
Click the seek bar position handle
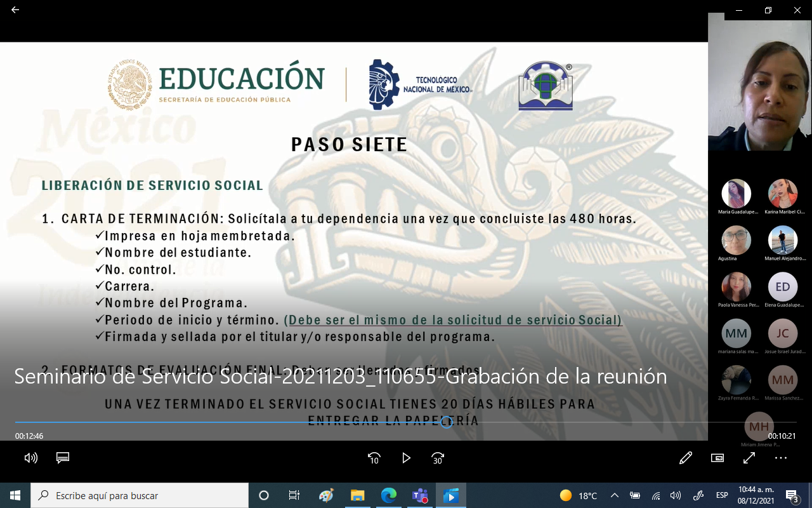447,422
